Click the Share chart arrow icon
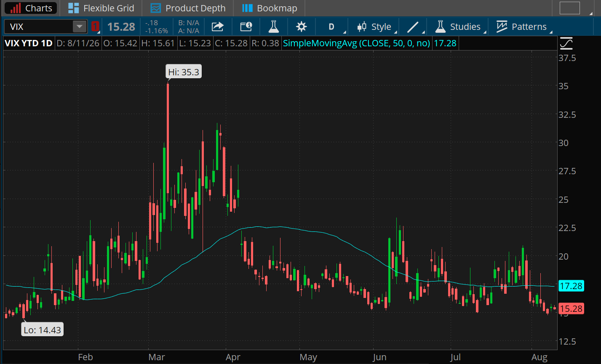This screenshot has height=364, width=601. click(x=218, y=27)
